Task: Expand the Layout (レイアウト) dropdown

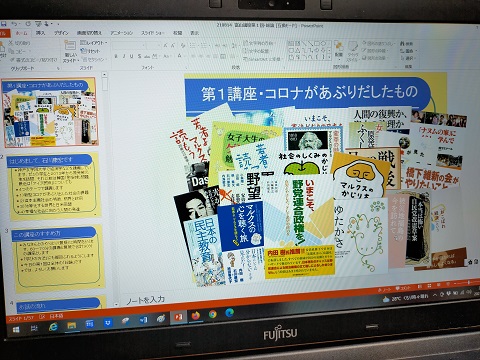Action: coord(94,43)
